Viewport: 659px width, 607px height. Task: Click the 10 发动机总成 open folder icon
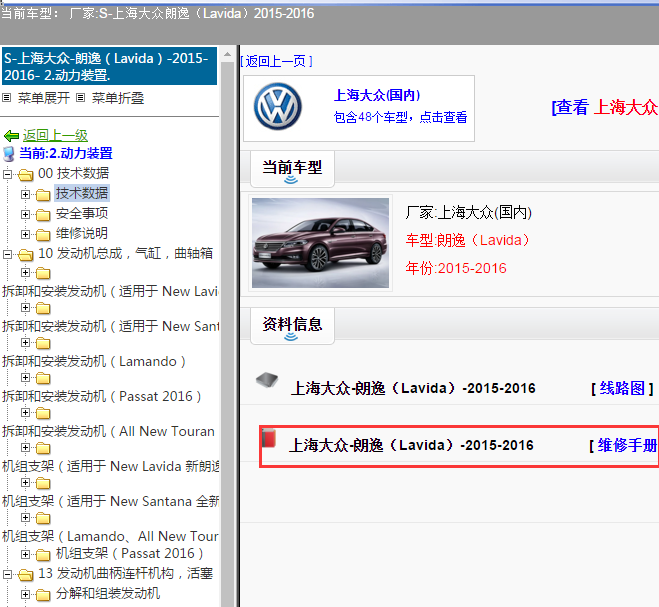tap(26, 254)
